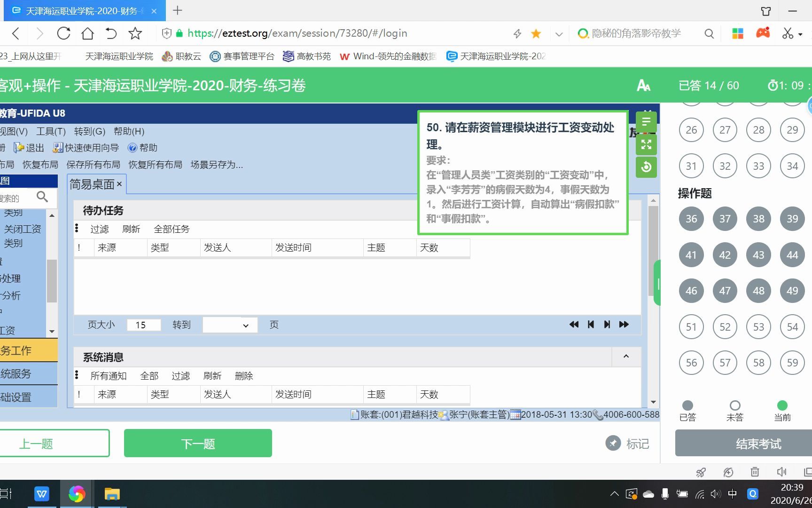The width and height of the screenshot is (812, 508).
Task: Open the browser skin shirt icon
Action: 766,11
